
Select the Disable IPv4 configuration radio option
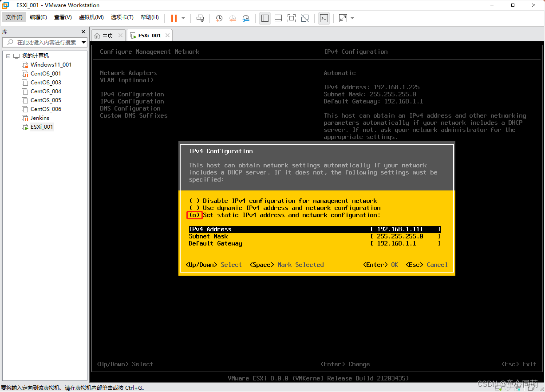tap(194, 201)
